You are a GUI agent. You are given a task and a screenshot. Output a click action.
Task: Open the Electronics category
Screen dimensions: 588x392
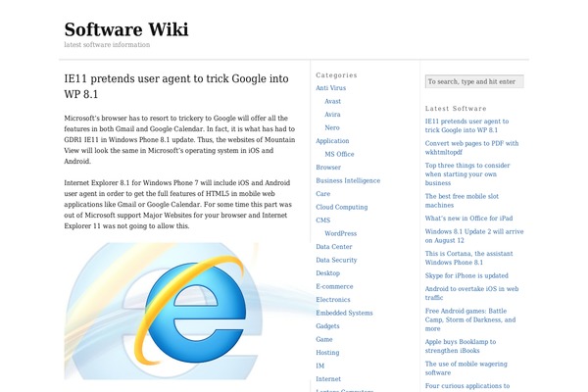click(x=333, y=299)
